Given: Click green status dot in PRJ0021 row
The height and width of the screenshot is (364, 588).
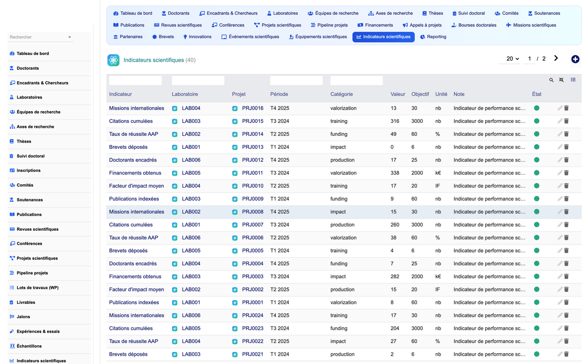Looking at the screenshot, I should coord(537,354).
